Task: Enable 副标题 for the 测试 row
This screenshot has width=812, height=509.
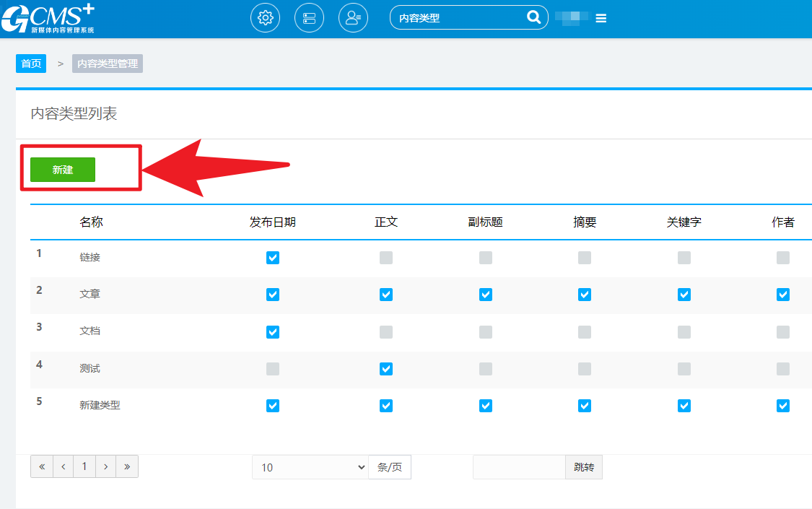Action: [x=486, y=369]
